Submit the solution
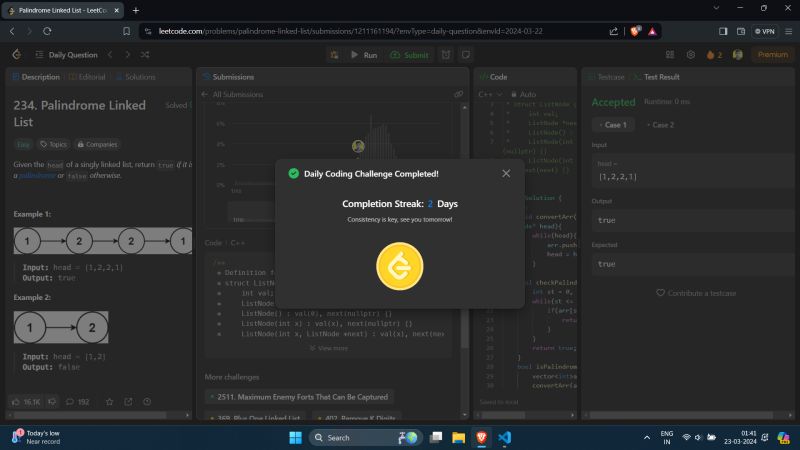 409,55
